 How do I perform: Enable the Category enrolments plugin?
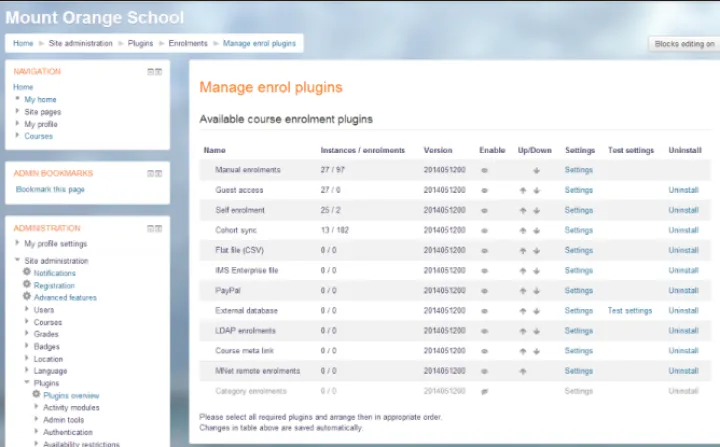click(x=485, y=391)
